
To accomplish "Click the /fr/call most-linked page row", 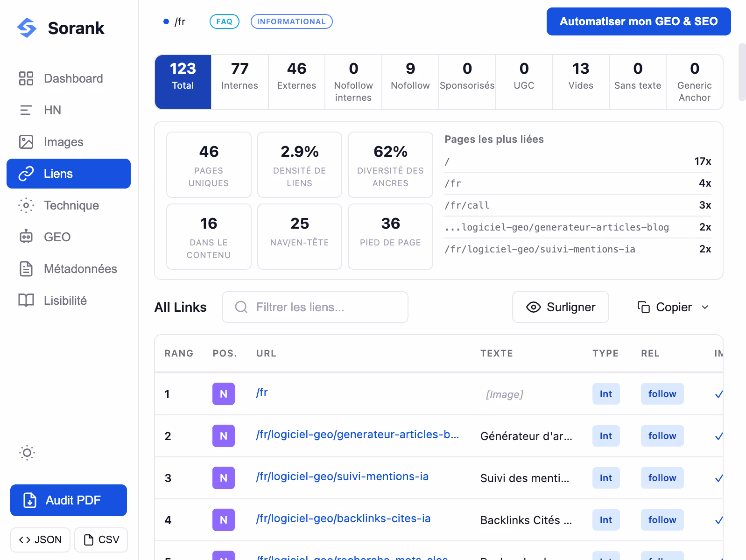I will tap(578, 205).
